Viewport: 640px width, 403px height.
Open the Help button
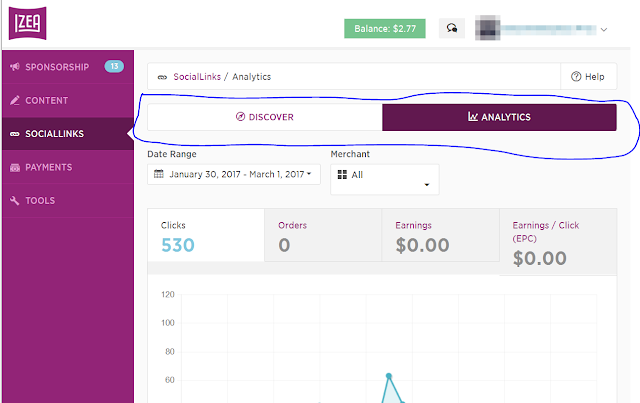pyautogui.click(x=589, y=76)
